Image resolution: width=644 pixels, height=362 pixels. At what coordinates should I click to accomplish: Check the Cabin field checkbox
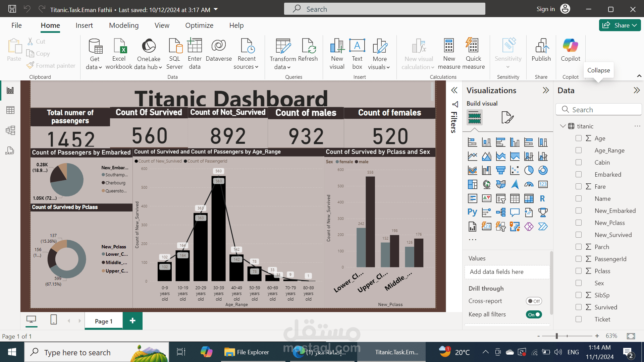579,162
